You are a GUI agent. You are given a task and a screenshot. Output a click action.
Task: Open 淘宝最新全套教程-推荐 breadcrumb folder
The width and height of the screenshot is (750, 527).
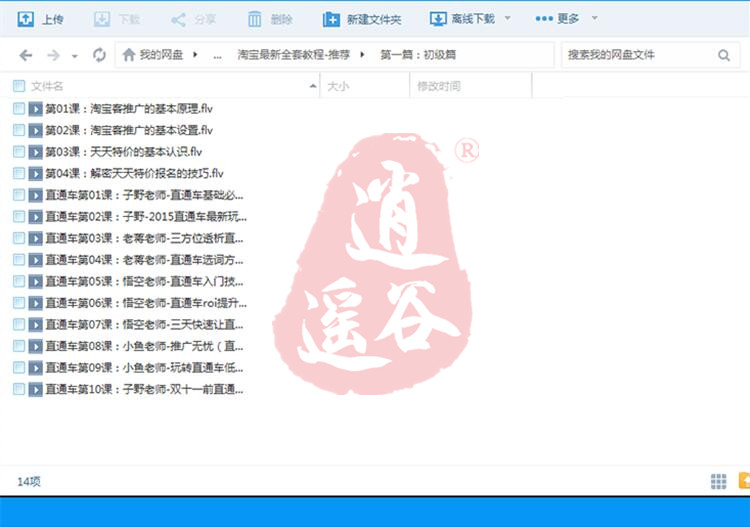click(294, 55)
